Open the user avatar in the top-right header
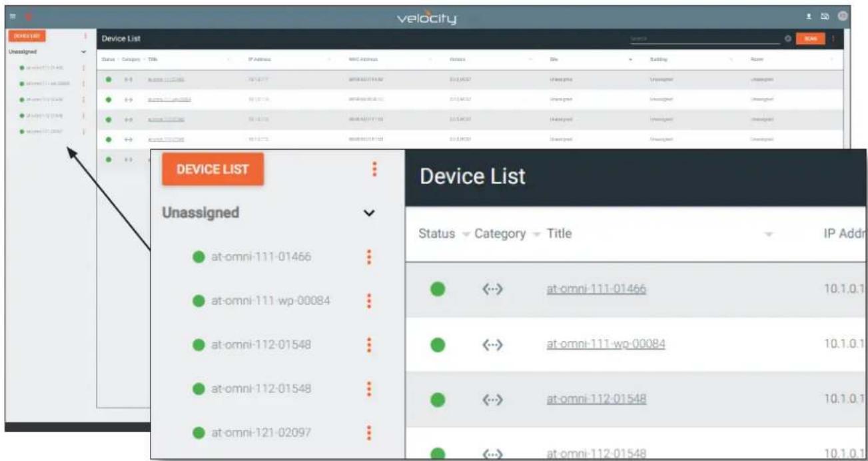The width and height of the screenshot is (868, 461). [843, 16]
